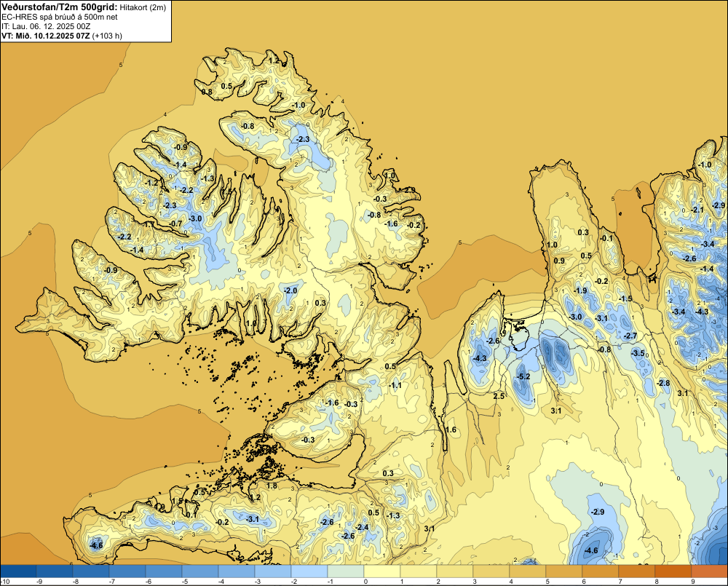Image resolution: width=728 pixels, height=586 pixels.
Task: Click the '0.8' temperature value
Action: tap(207, 92)
